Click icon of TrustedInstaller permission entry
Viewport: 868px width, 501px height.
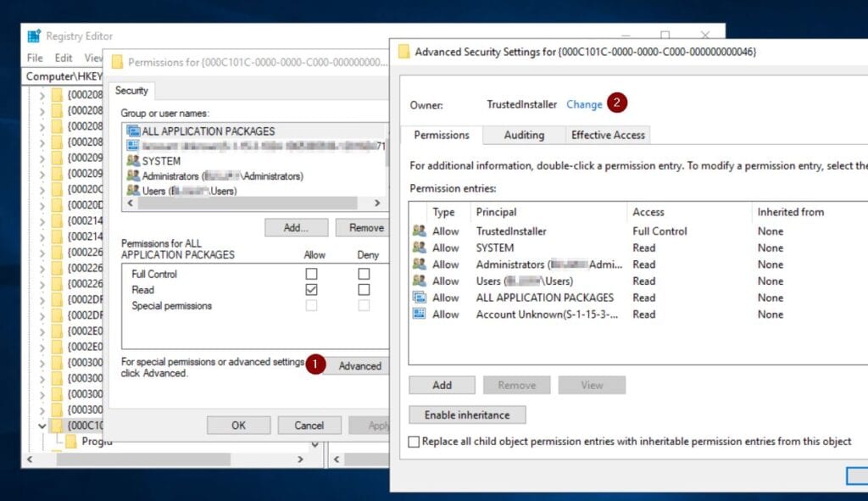point(419,231)
